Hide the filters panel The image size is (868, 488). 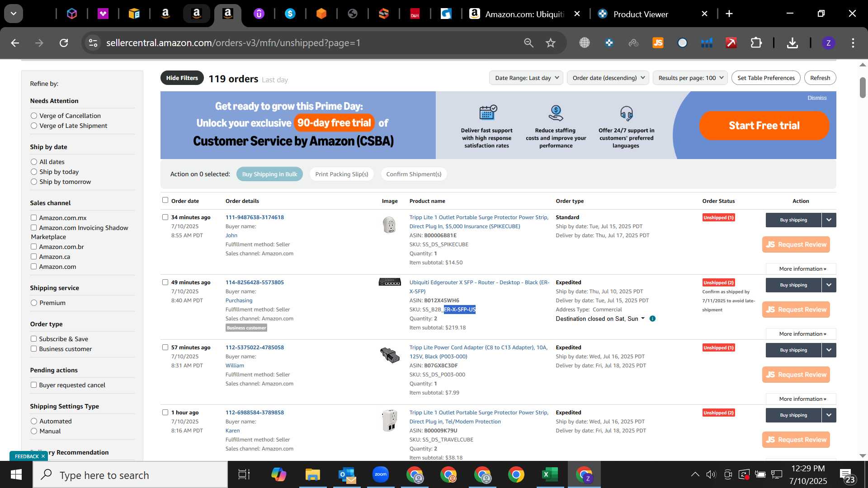pos(182,78)
